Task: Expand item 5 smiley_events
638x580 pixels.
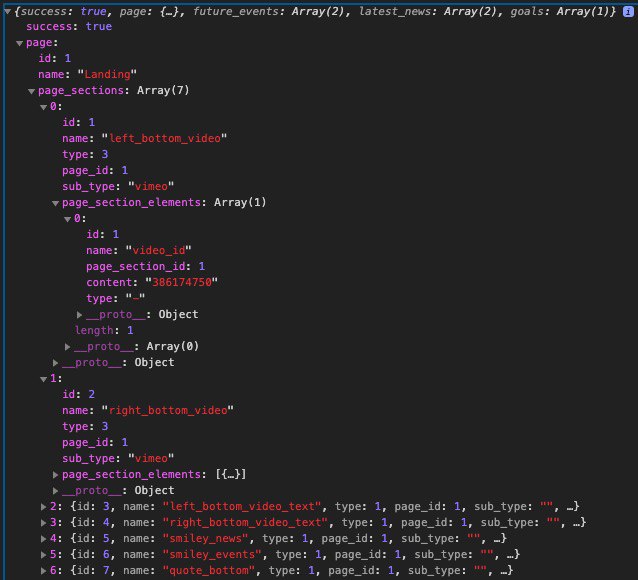Action: click(44, 554)
